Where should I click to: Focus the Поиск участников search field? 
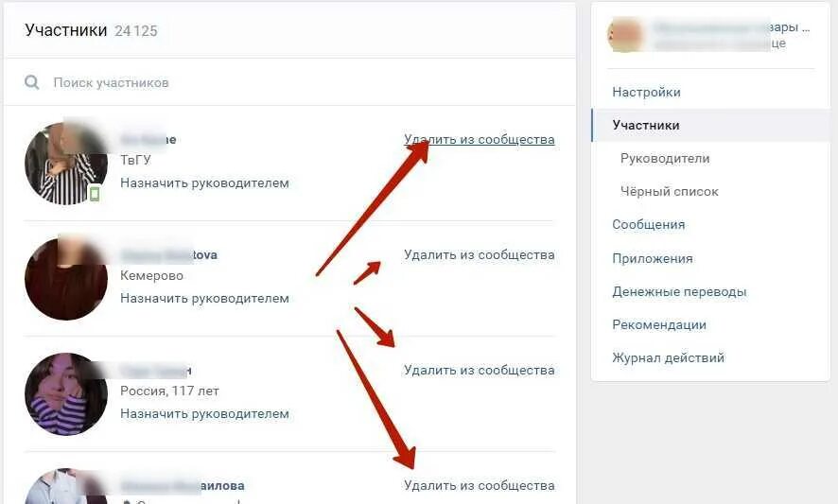click(289, 82)
